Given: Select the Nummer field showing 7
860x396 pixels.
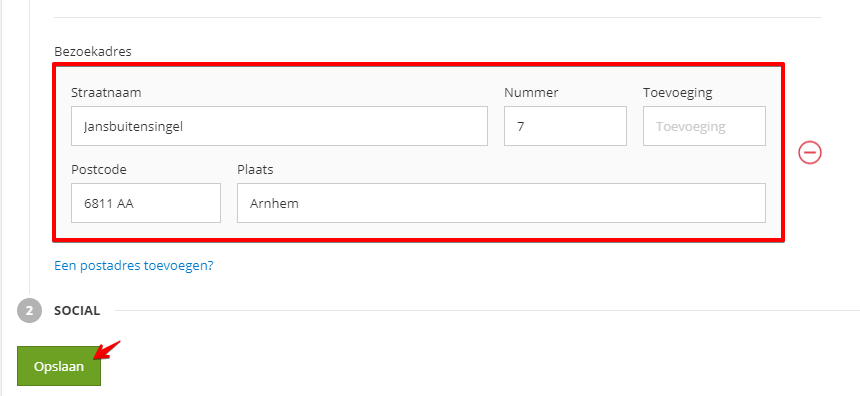Looking at the screenshot, I should pos(565,126).
